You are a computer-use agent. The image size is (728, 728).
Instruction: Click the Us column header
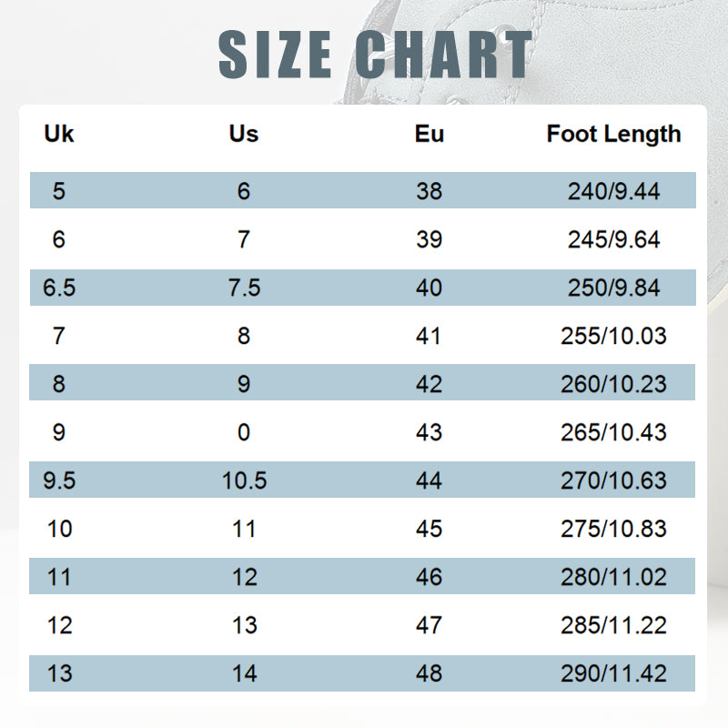tap(244, 134)
